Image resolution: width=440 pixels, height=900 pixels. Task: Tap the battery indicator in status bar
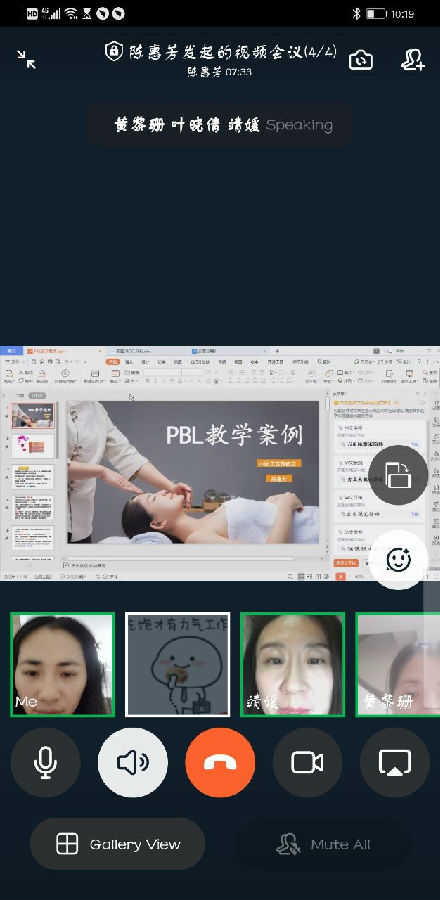[x=376, y=14]
